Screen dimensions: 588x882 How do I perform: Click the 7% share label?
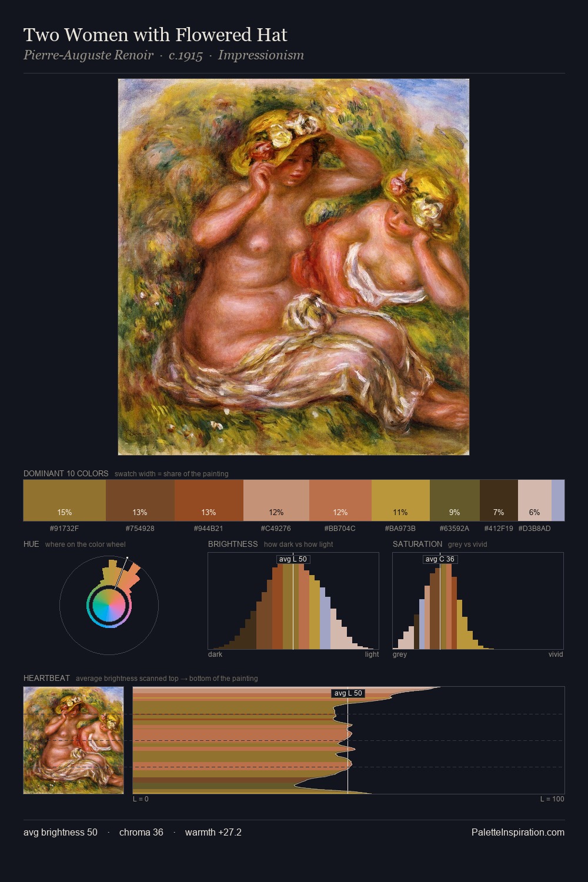pos(499,512)
